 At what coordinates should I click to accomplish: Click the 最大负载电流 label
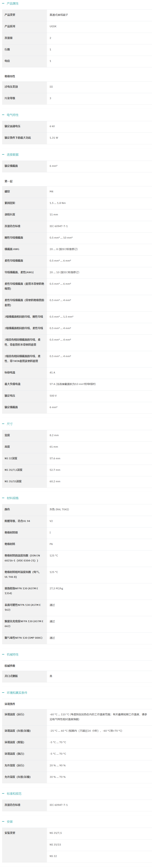tap(13, 384)
